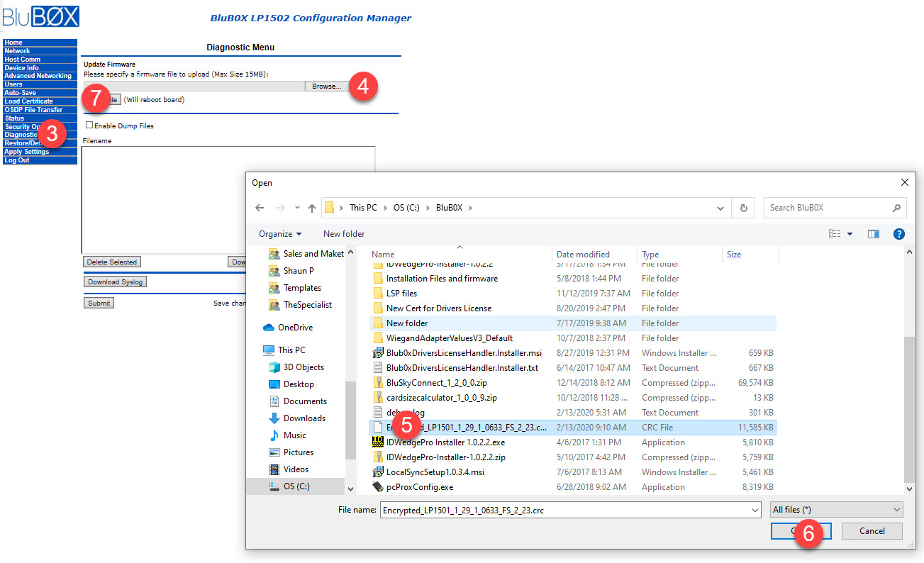Viewport: 924px width, 563px height.
Task: Expand the address bar history chevron
Action: point(720,207)
